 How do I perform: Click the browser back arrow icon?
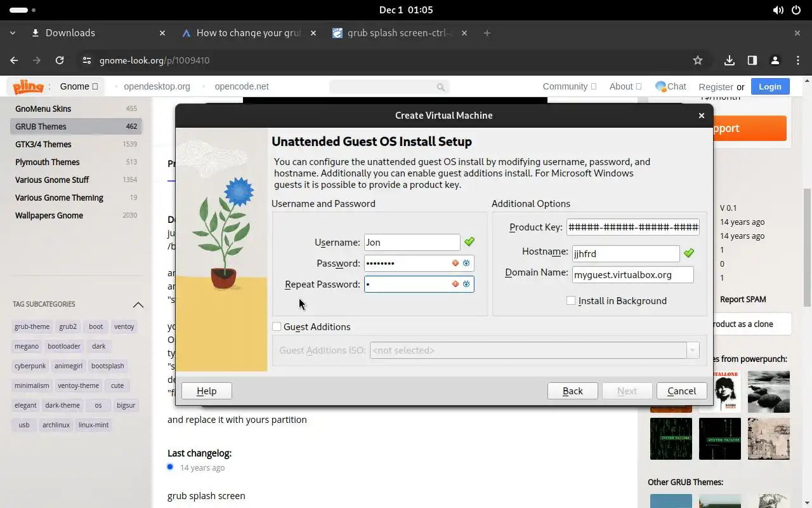click(14, 60)
